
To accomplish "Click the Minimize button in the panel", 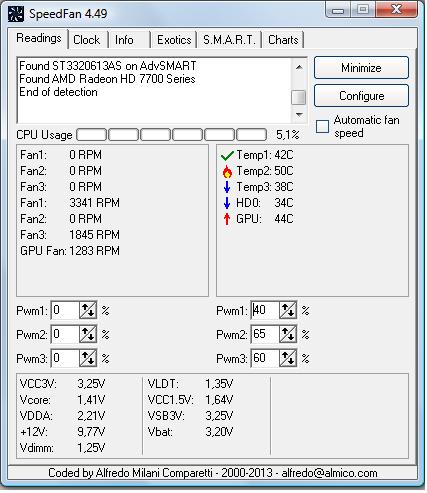I will pos(361,68).
